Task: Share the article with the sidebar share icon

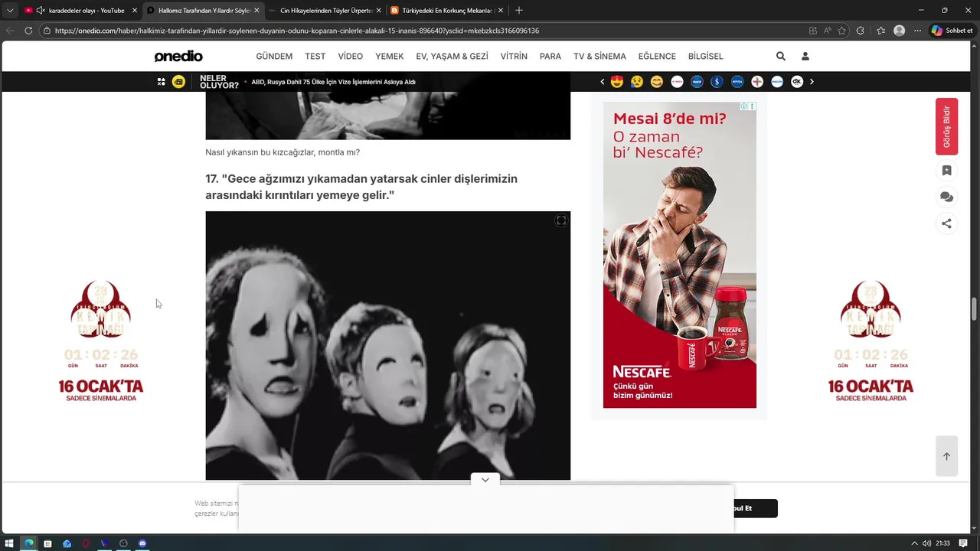Action: [947, 223]
